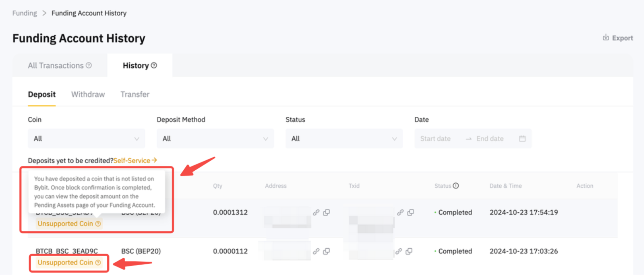Click the Start date input field
644x277 pixels.
pos(435,139)
